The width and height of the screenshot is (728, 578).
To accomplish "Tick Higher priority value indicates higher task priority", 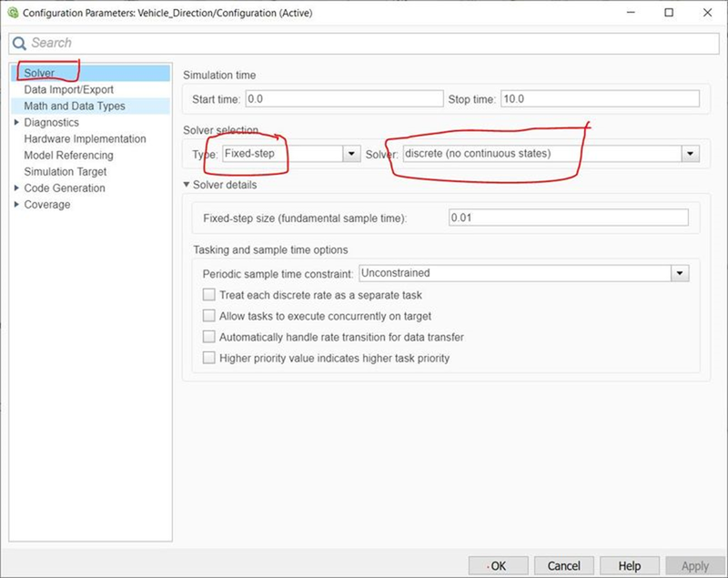I will coord(209,358).
